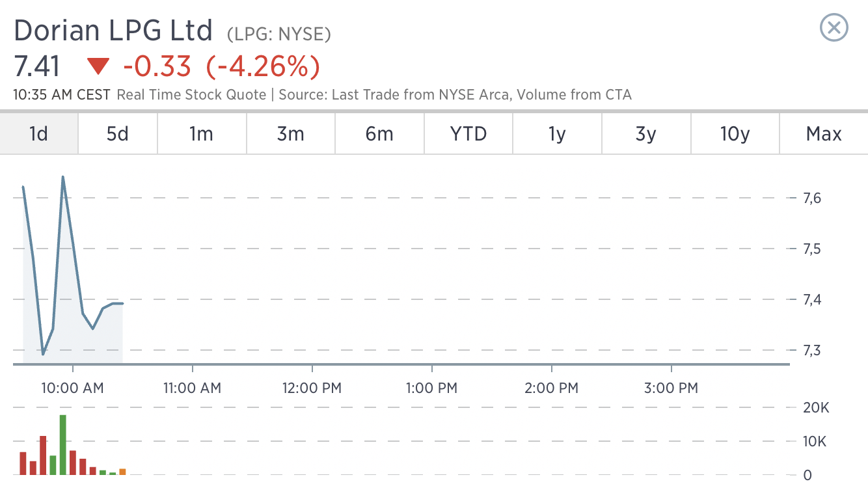
Task: Show the 1m price history
Action: [x=201, y=134]
